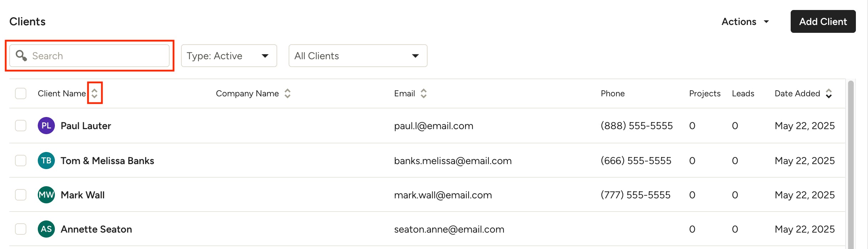Click the magnifying glass search icon
This screenshot has width=868, height=249.
click(21, 55)
